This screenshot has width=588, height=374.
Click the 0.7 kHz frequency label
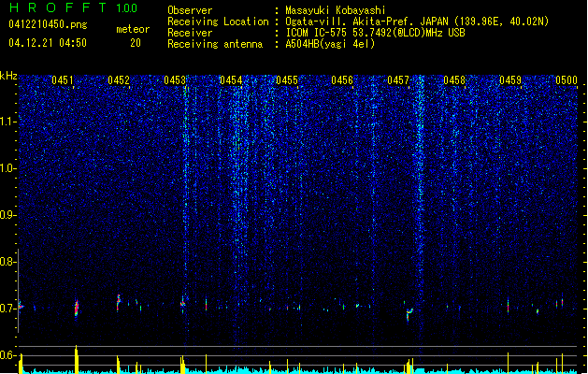(8, 309)
